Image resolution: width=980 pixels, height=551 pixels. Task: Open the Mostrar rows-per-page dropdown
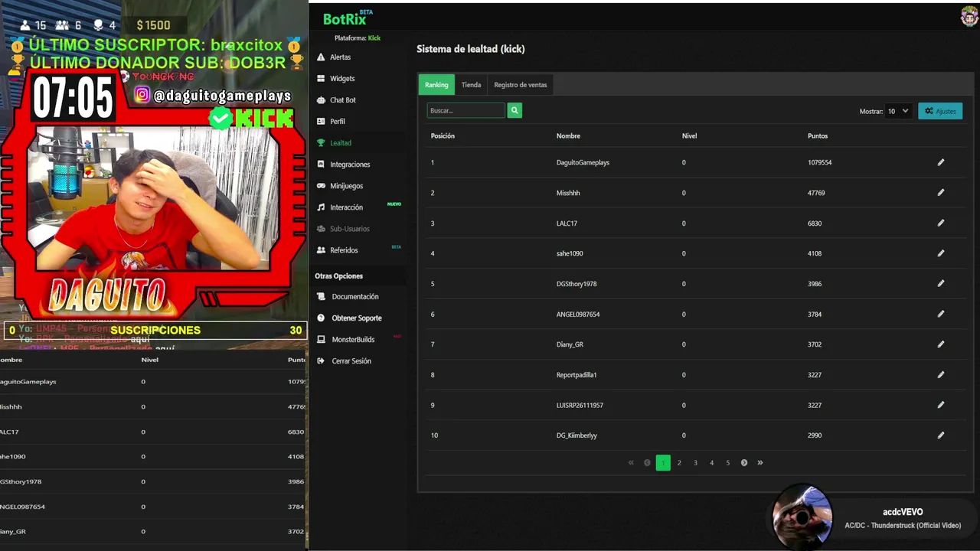point(898,111)
